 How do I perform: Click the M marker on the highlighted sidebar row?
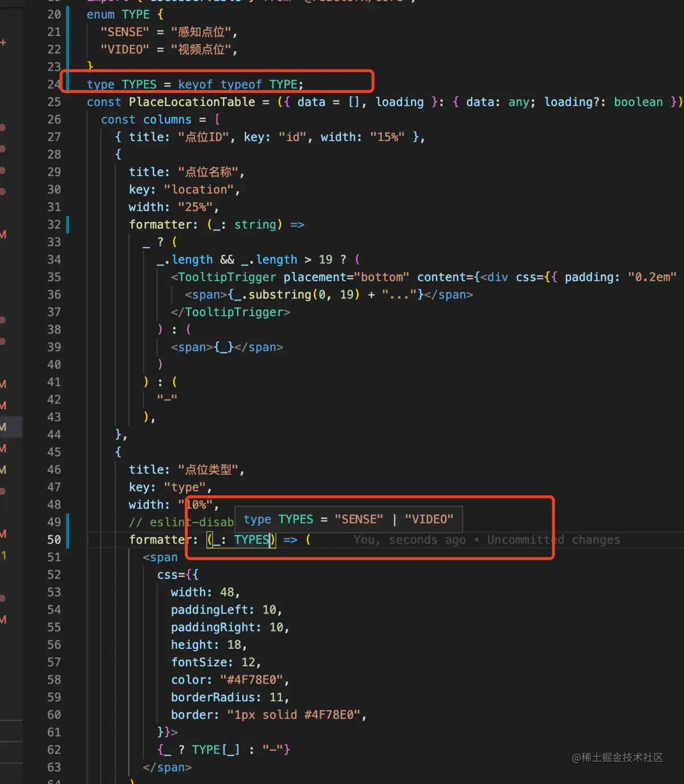pyautogui.click(x=3, y=427)
